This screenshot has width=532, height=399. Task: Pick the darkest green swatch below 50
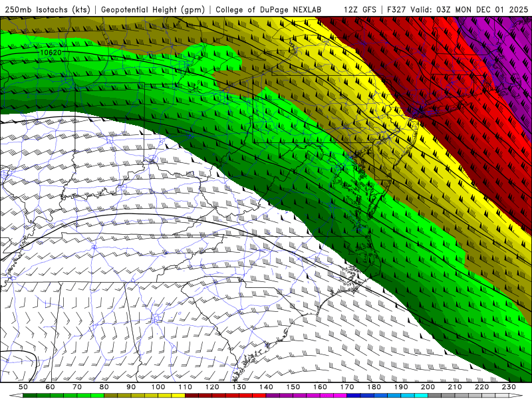pyautogui.click(x=30, y=395)
